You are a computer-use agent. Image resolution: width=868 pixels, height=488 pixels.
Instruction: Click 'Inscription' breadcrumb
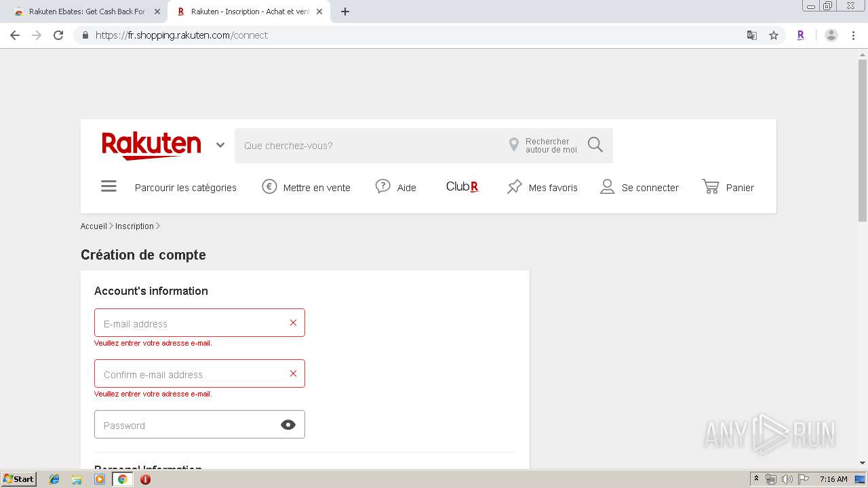[x=134, y=226]
